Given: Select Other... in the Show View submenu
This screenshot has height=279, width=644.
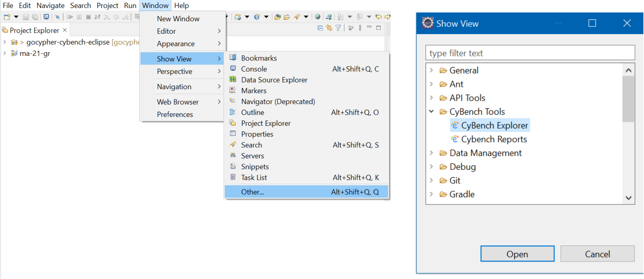Looking at the screenshot, I should click(x=306, y=192).
